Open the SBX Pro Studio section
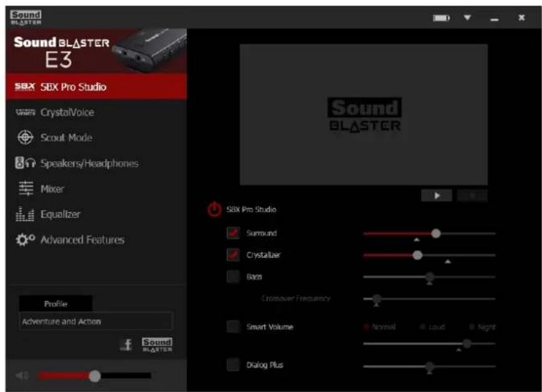 96,87
